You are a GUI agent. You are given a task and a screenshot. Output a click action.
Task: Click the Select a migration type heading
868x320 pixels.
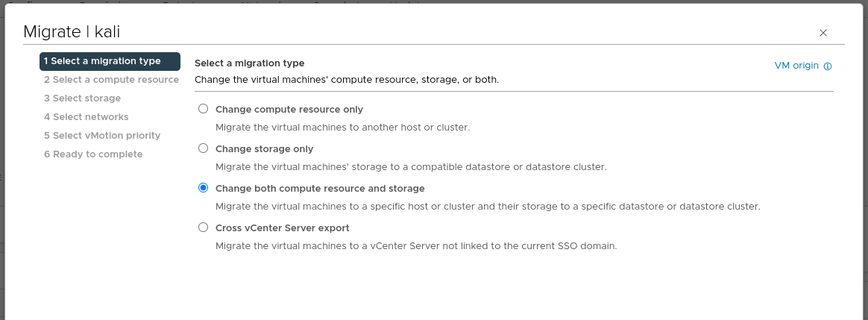249,63
